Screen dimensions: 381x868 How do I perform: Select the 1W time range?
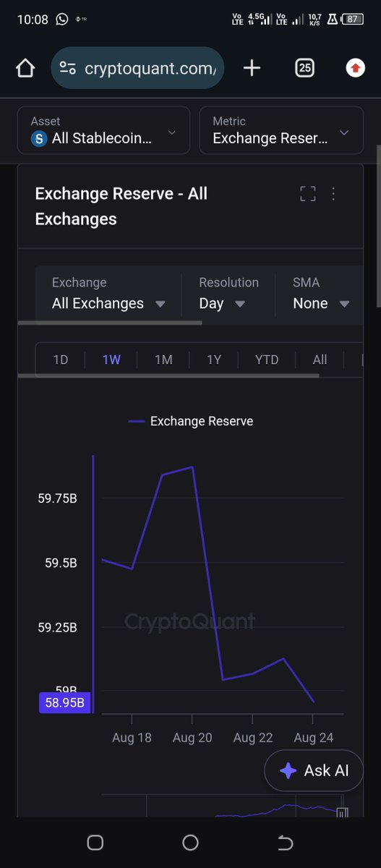111,359
